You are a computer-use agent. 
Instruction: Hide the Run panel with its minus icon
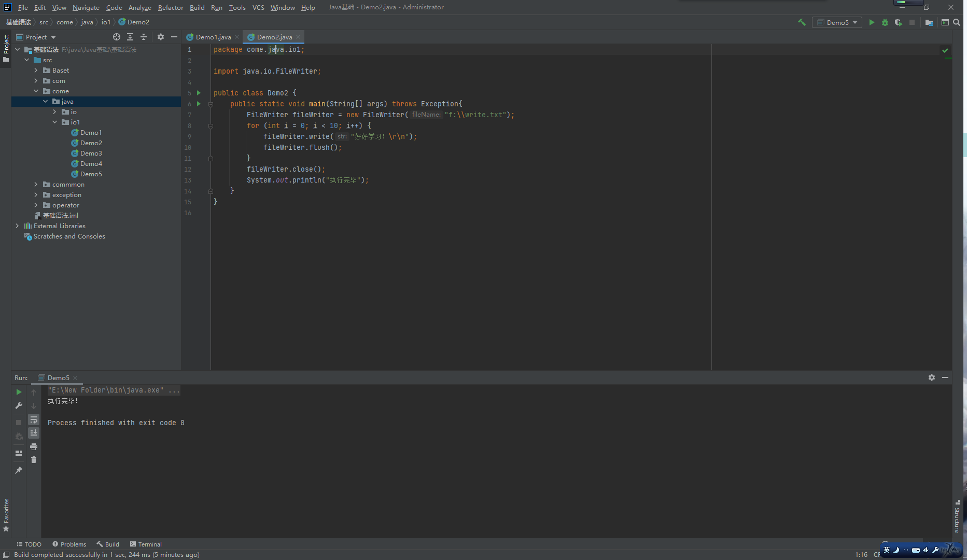945,377
